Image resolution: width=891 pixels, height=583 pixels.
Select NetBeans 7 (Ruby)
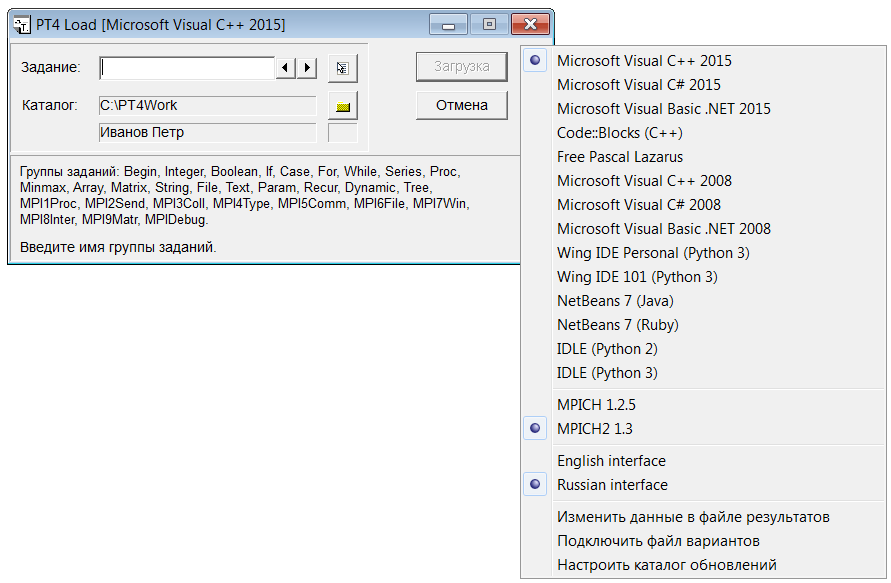coord(703,325)
